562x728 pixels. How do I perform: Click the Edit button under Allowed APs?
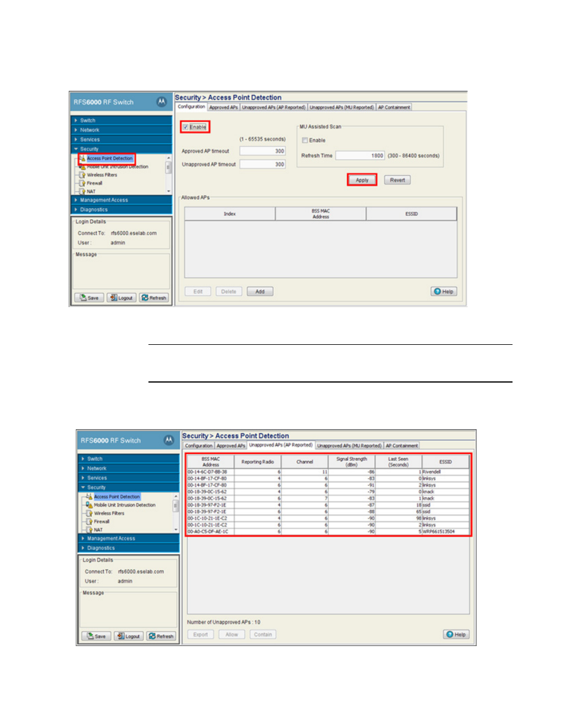198,291
